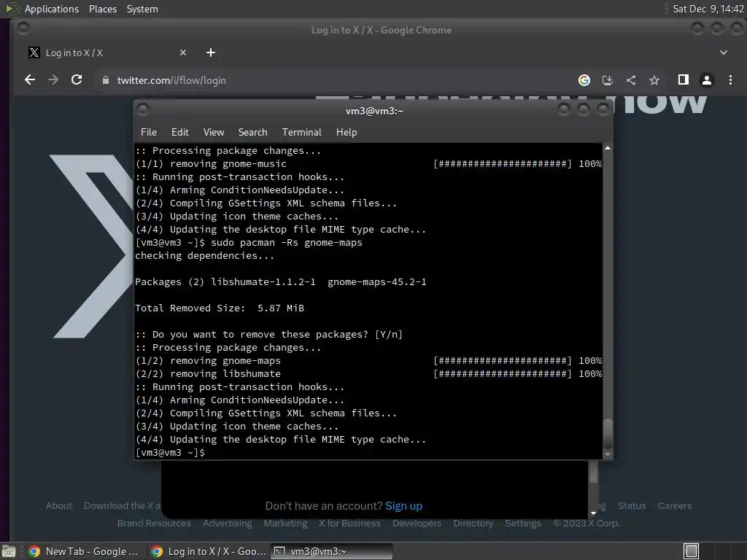Switch to 'Log in to X / X' taskbar window

pyautogui.click(x=209, y=551)
